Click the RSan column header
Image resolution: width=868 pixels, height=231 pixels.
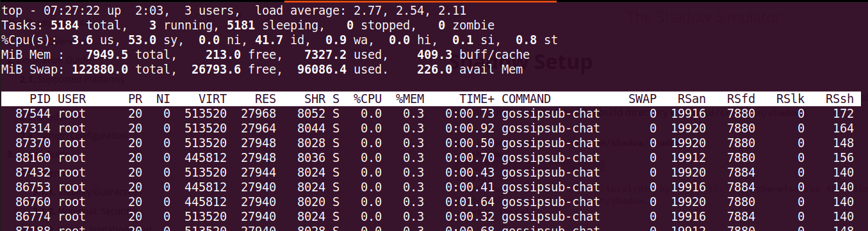coord(692,99)
